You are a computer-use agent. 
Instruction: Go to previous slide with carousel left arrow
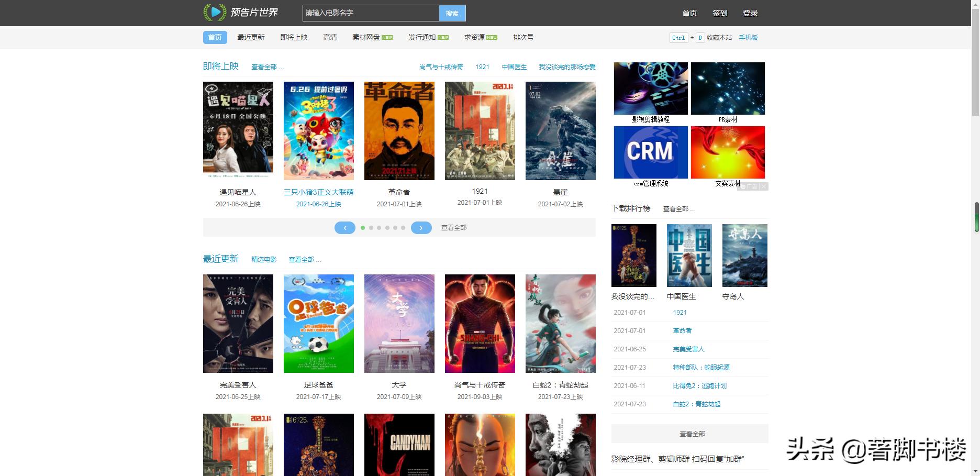tap(345, 228)
